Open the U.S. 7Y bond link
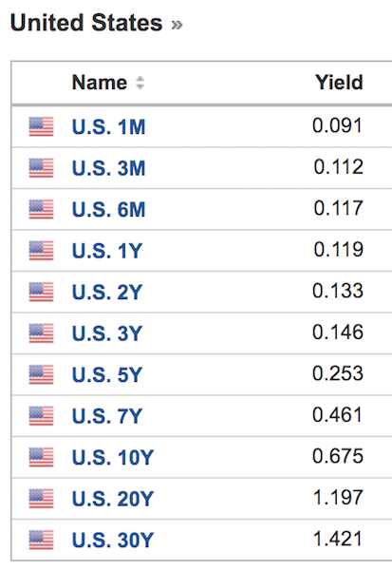The width and height of the screenshot is (392, 570). pyautogui.click(x=107, y=416)
